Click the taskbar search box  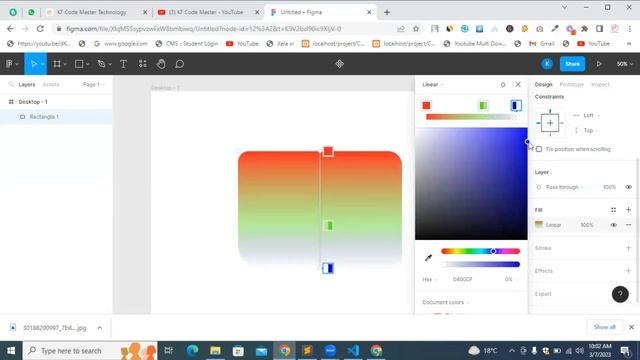click(x=90, y=351)
